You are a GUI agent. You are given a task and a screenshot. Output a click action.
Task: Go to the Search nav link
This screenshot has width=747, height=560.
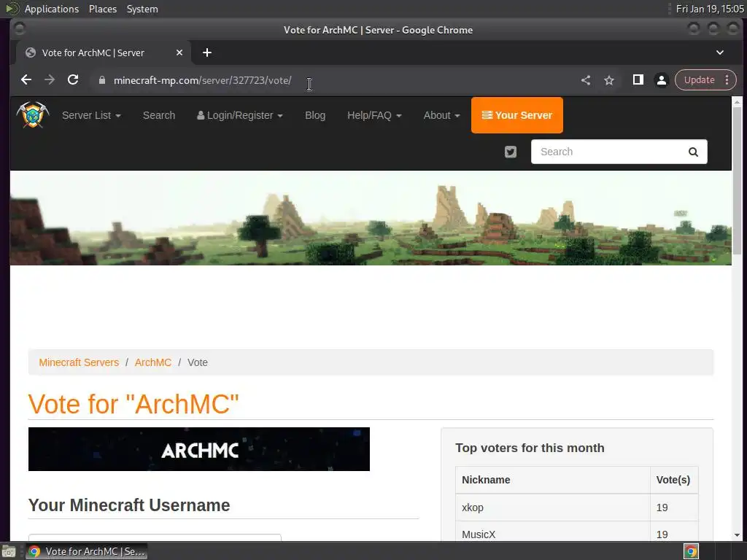point(159,115)
